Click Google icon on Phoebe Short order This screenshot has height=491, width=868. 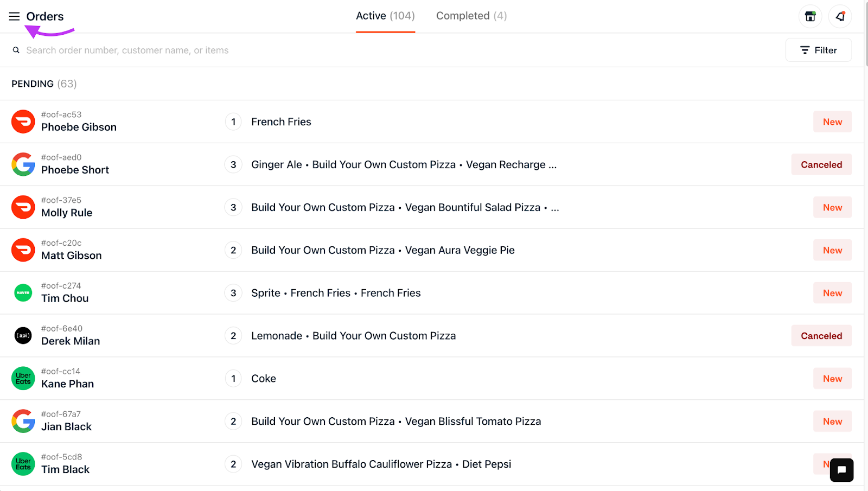(x=23, y=164)
